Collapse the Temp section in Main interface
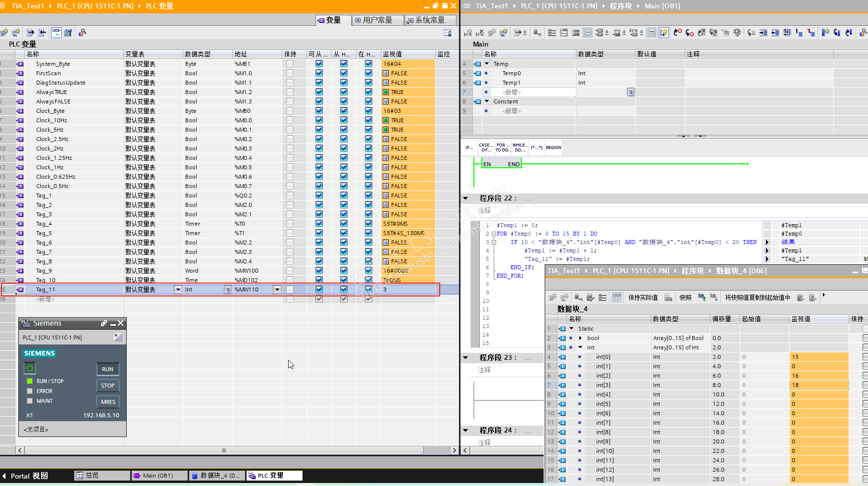Screen dimensions: 868x486 (487, 64)
